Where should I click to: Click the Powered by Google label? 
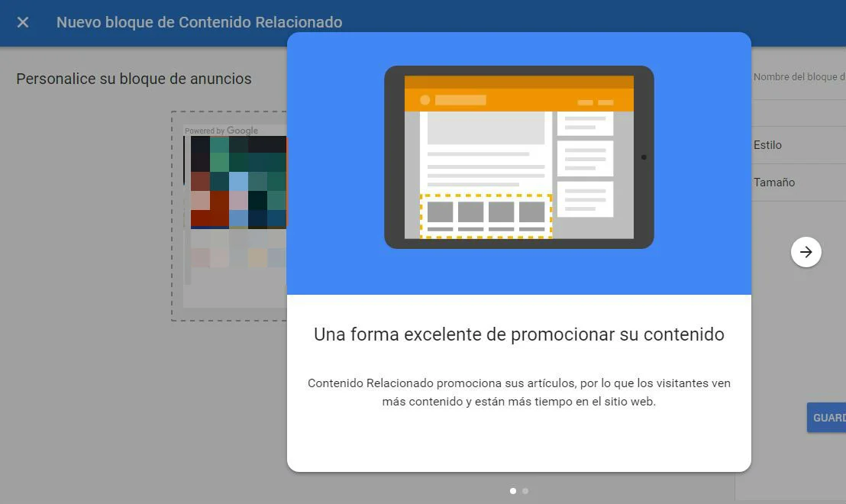(x=221, y=131)
